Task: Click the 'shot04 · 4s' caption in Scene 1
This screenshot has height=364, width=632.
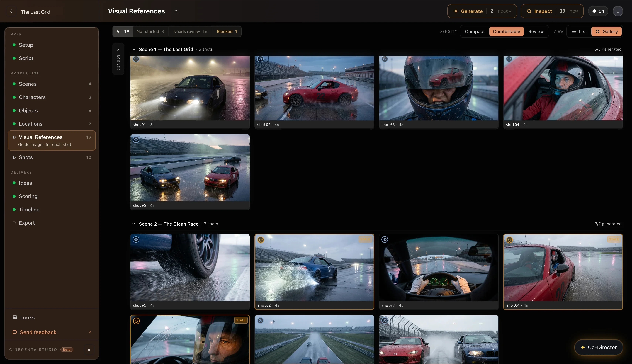Action: (517, 125)
